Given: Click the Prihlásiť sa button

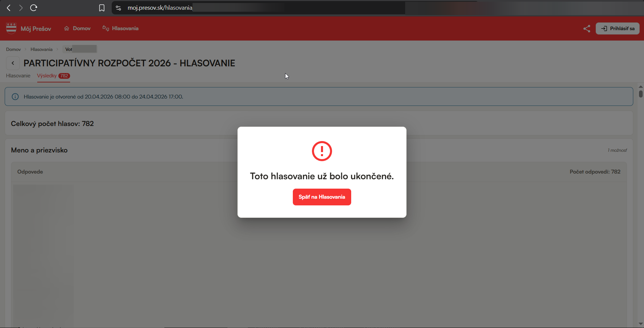Looking at the screenshot, I should [x=618, y=28].
